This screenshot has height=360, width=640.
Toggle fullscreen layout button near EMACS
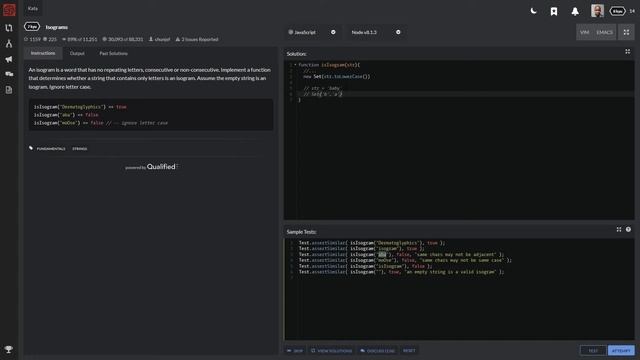coord(626,32)
